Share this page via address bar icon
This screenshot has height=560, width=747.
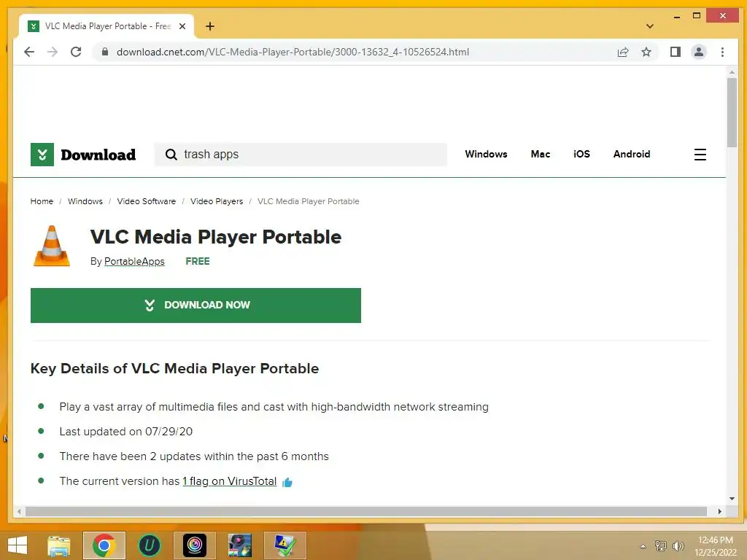(x=623, y=52)
